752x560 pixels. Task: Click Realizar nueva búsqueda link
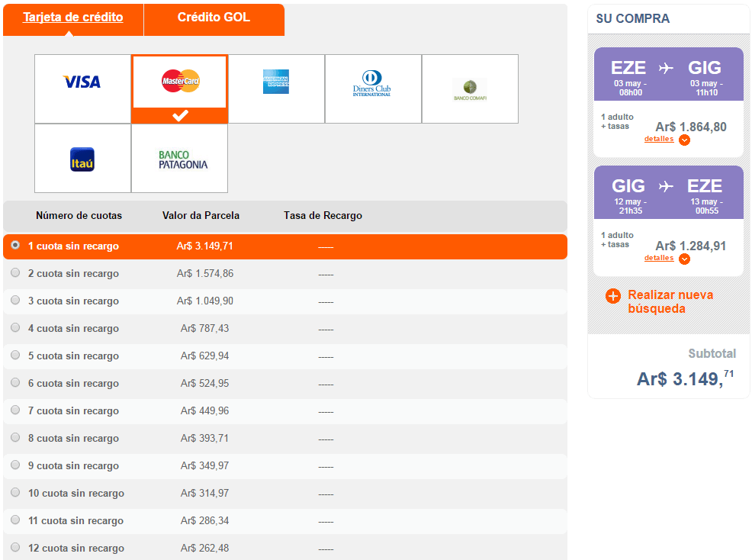click(x=670, y=301)
